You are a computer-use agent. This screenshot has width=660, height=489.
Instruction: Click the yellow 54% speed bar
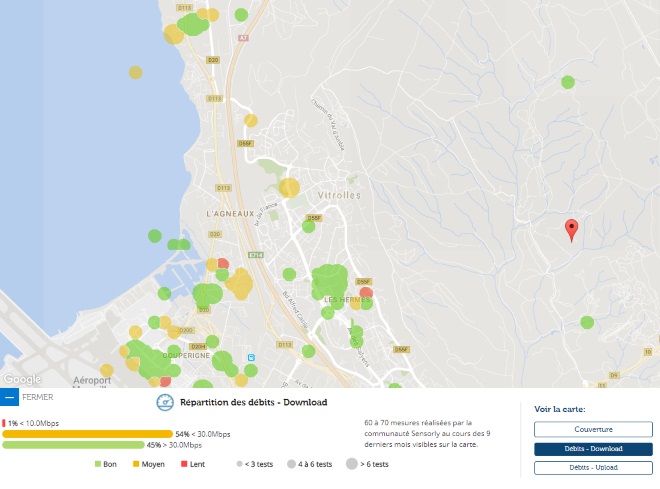[x=87, y=434]
